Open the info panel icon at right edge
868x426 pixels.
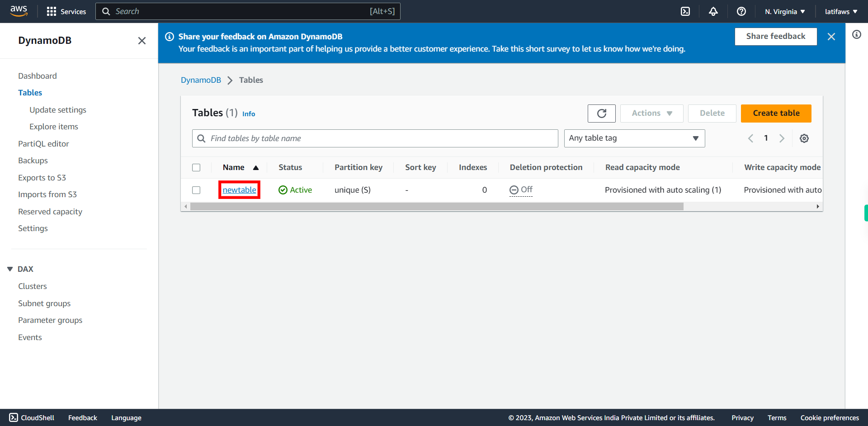click(857, 34)
